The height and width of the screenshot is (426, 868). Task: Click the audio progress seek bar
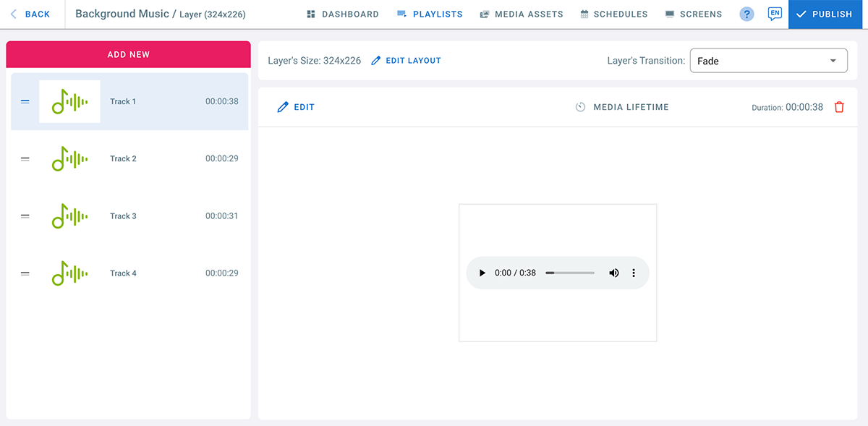pos(570,273)
